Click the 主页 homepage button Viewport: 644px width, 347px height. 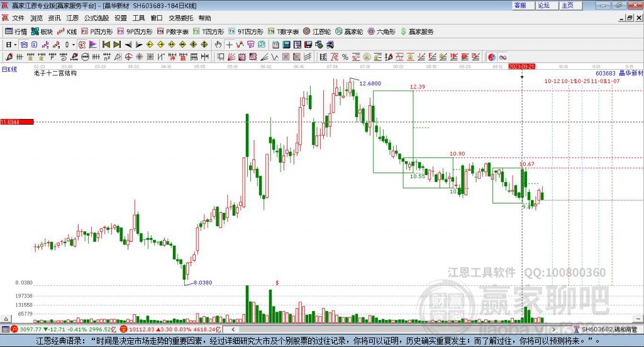click(x=571, y=5)
